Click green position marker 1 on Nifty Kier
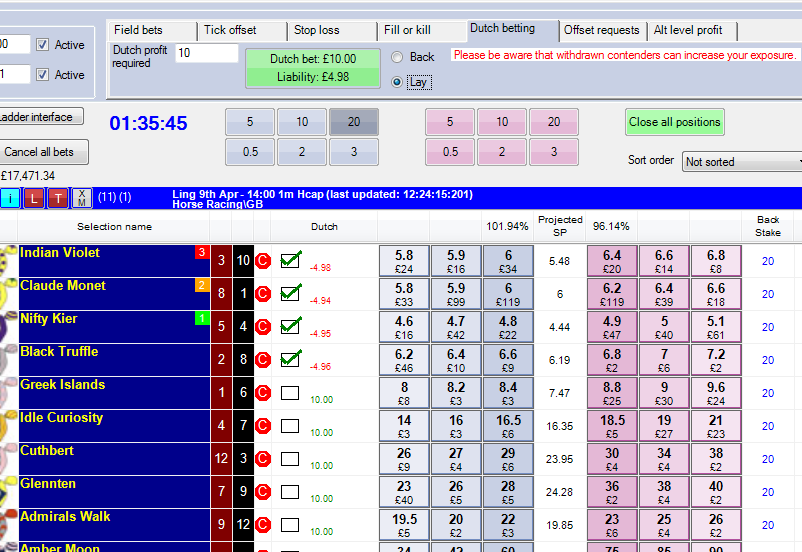Viewport: 802px width, 552px height. click(x=202, y=318)
